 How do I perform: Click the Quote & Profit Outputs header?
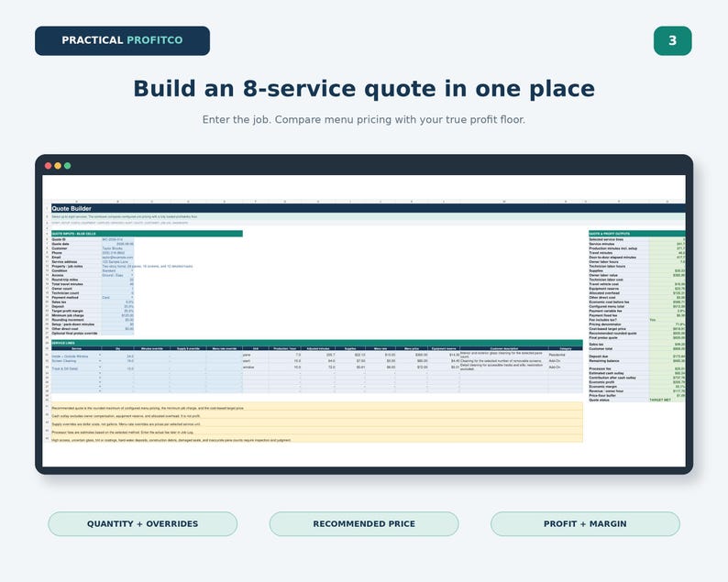point(636,234)
